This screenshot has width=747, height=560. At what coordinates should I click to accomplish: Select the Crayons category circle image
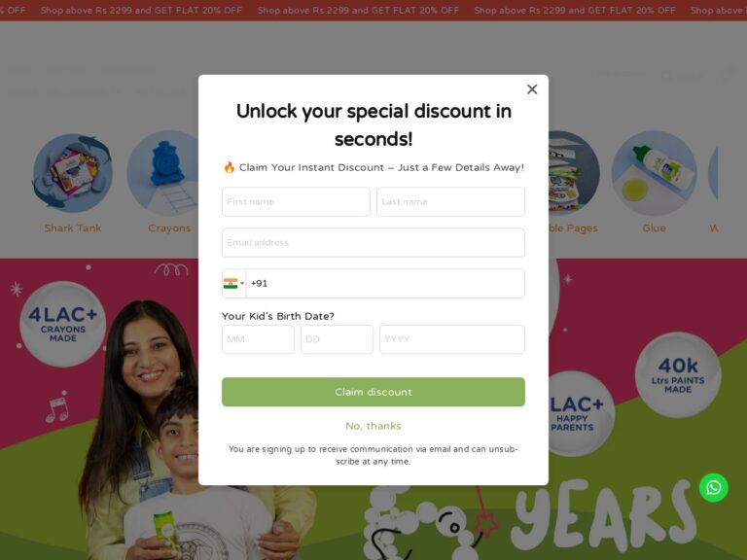tap(163, 173)
